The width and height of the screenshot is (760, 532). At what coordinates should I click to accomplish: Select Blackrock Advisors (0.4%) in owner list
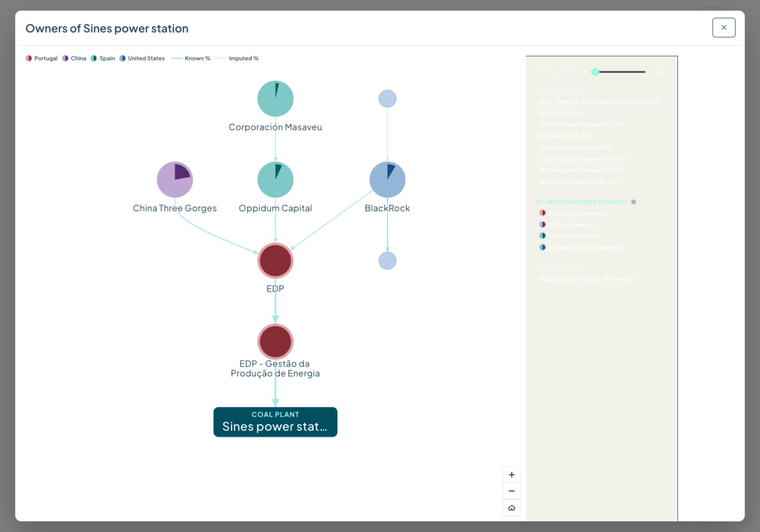click(579, 182)
